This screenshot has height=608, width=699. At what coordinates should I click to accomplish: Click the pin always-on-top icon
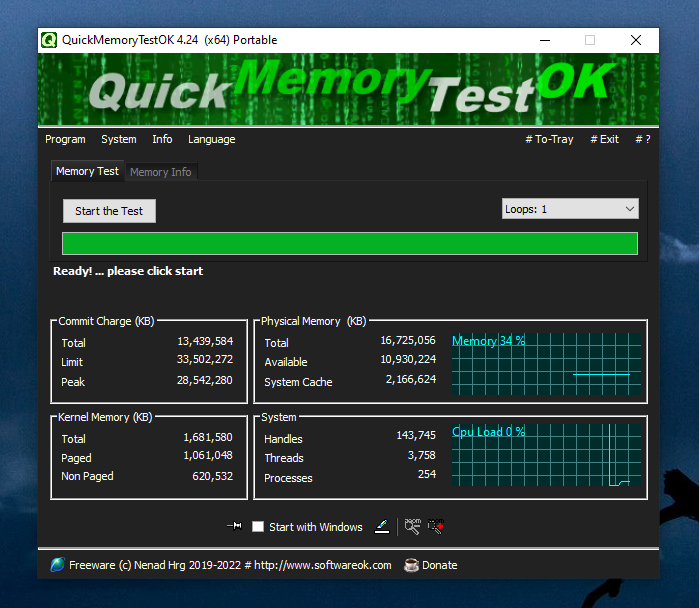coord(234,526)
